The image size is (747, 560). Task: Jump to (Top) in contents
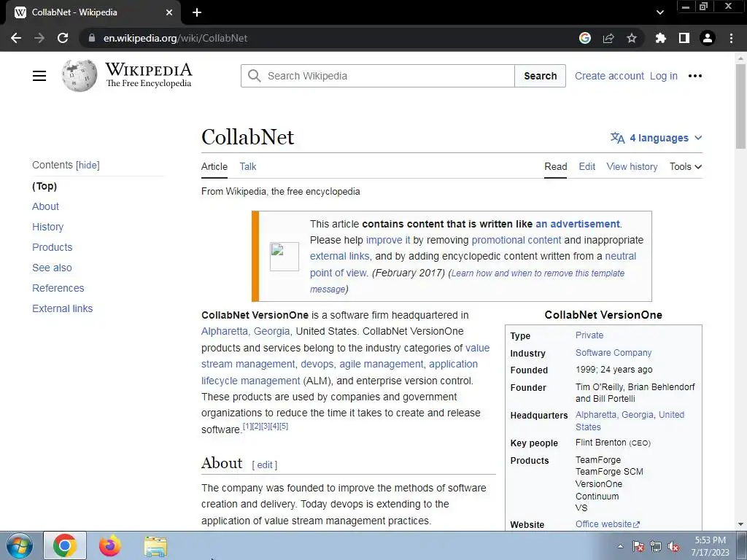tap(44, 186)
